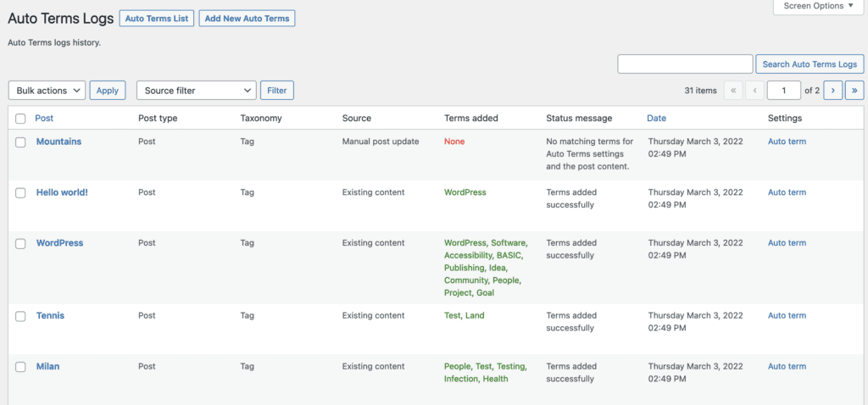Sort the table by Date column
This screenshot has width=868, height=405.
point(657,118)
